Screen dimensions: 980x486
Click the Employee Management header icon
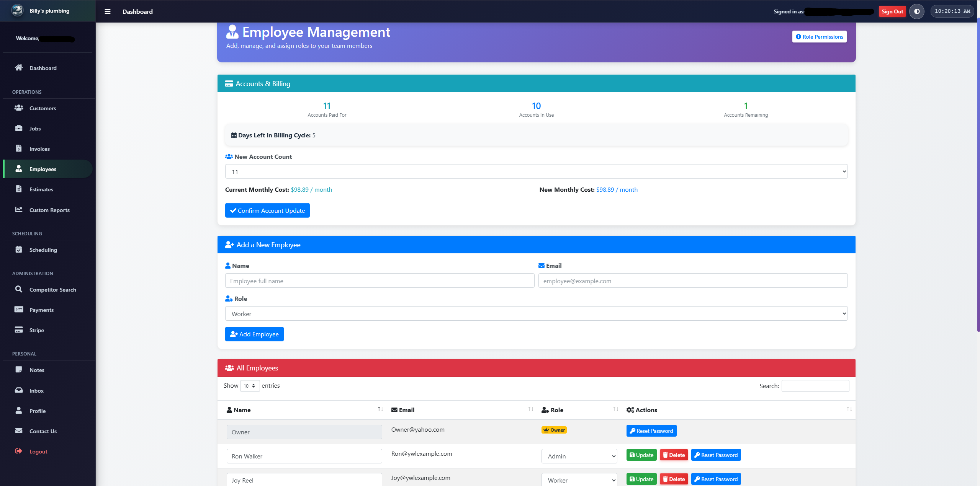(232, 32)
